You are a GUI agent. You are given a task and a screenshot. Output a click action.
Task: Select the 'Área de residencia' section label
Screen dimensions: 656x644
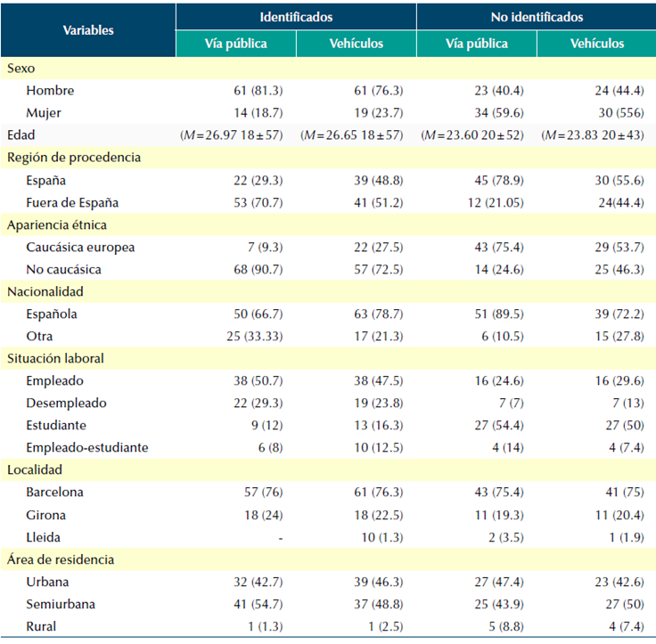click(60, 559)
